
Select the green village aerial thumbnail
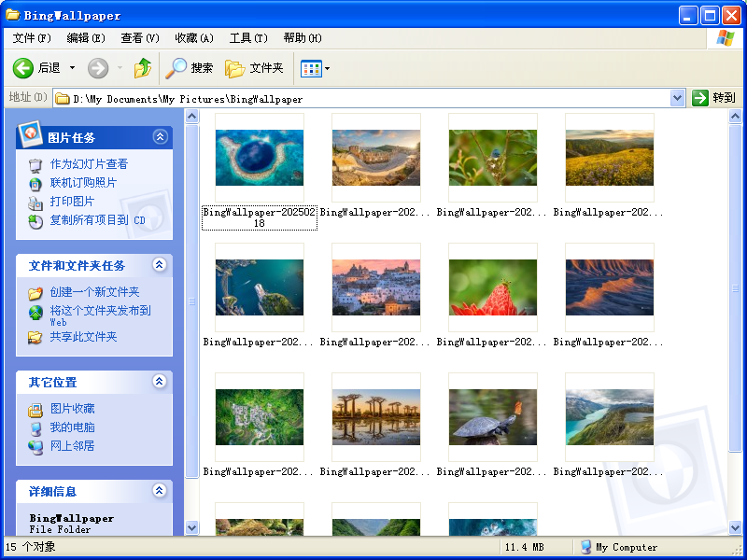[260, 417]
